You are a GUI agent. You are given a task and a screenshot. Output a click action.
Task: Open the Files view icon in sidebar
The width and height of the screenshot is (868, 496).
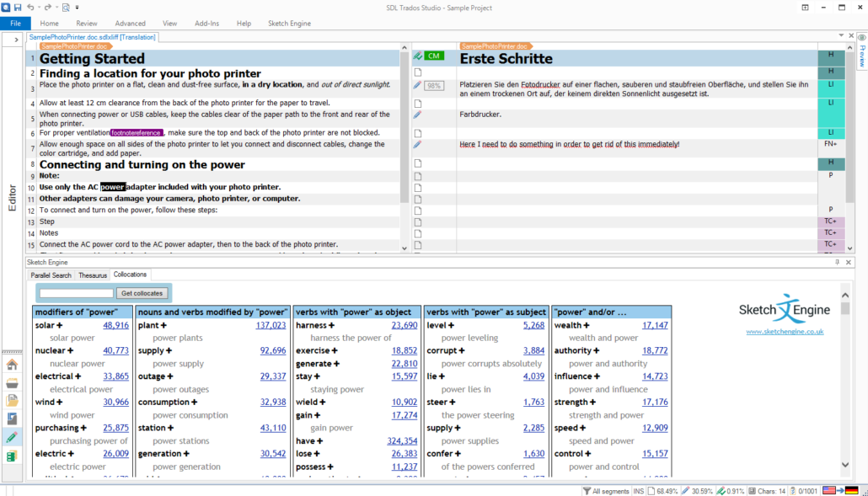click(x=12, y=400)
